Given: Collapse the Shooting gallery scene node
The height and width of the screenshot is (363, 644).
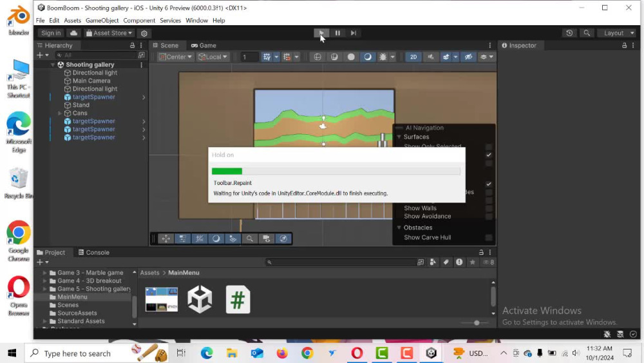Looking at the screenshot, I should click(53, 64).
